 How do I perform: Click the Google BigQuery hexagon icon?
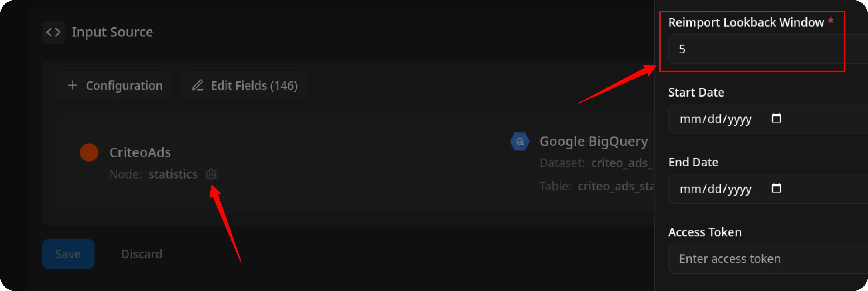(x=519, y=141)
